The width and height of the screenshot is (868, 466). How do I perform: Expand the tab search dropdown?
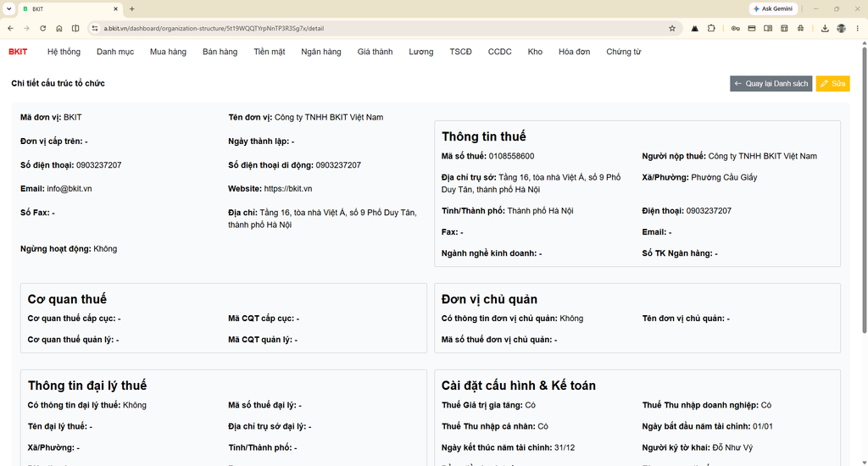8,8
